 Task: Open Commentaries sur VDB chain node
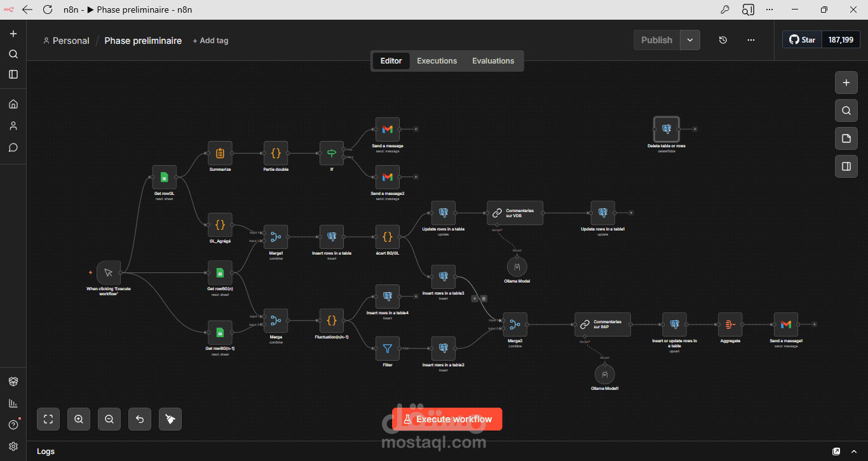[x=515, y=213]
